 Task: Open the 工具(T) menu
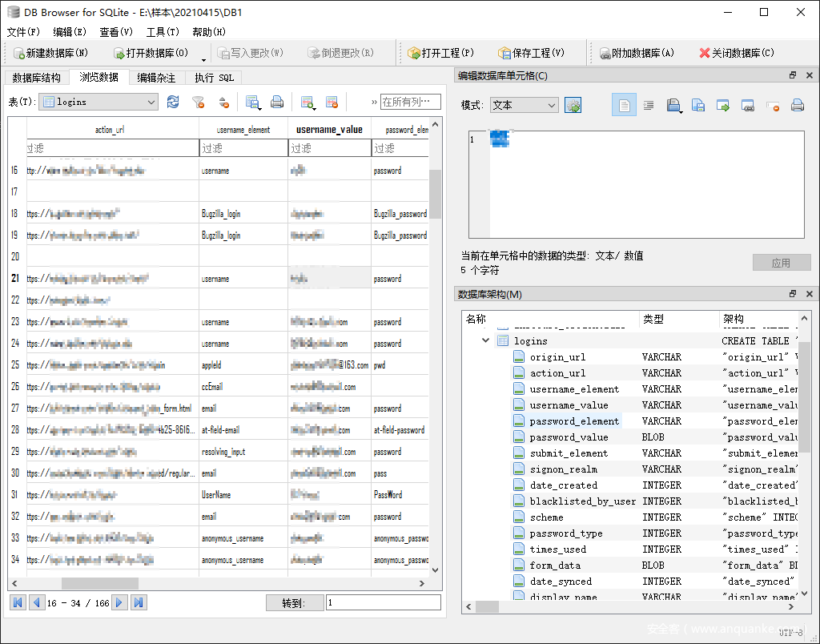163,32
